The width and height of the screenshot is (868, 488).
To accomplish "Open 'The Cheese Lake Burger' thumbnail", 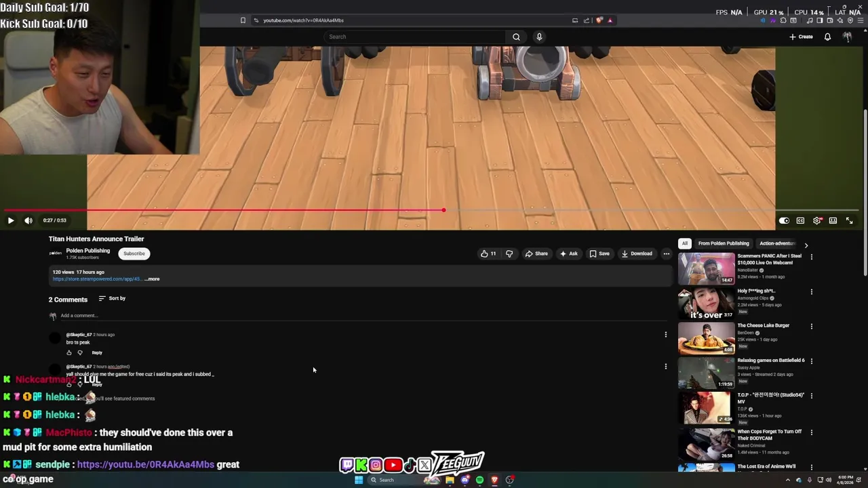I will [707, 338].
